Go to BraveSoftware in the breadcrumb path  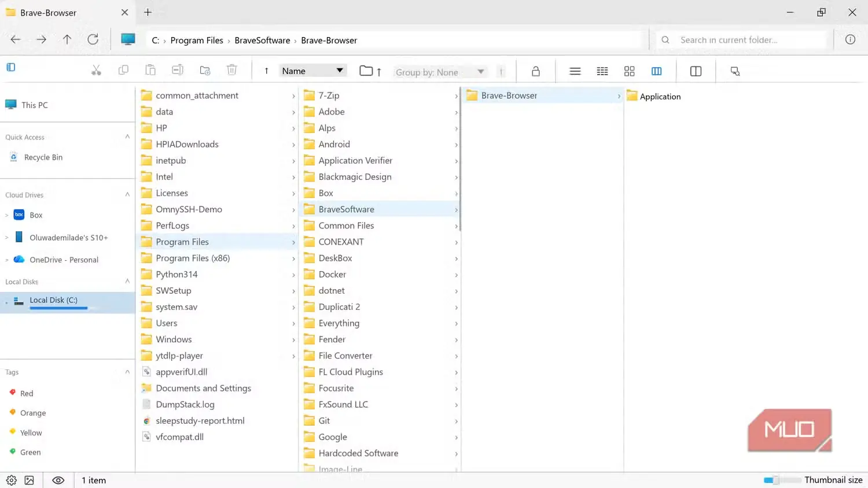point(262,40)
